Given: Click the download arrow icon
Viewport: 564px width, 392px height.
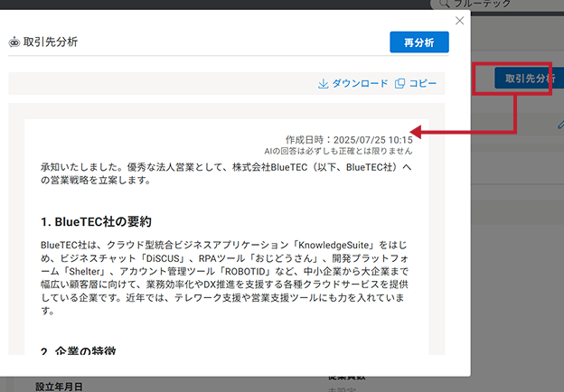Looking at the screenshot, I should click(323, 84).
